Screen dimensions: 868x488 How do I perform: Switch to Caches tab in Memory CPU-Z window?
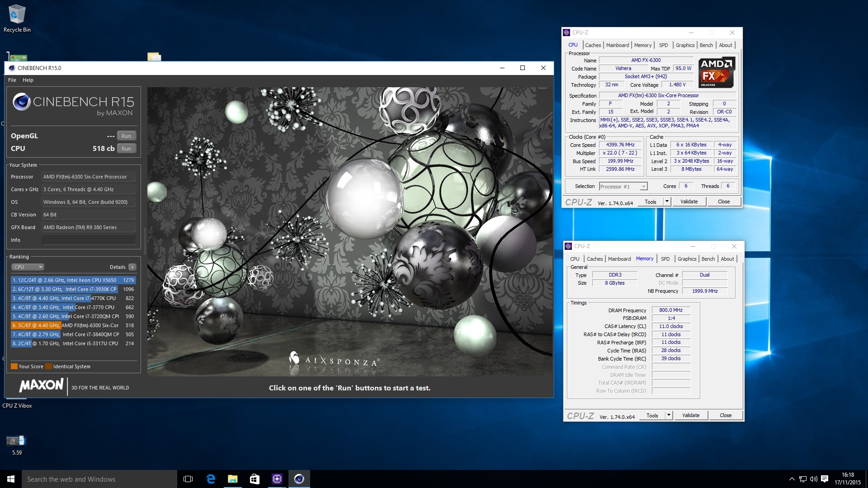click(594, 259)
